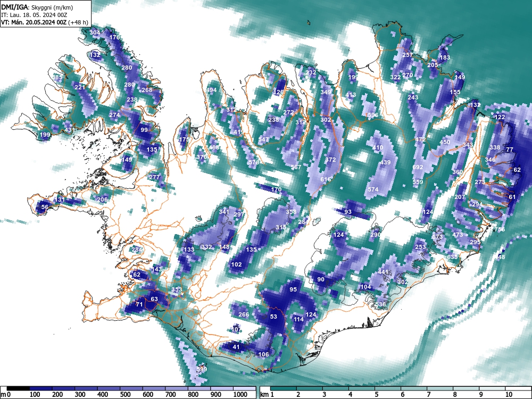
Task: Click the visibility value 413 on the map
Action: (x=351, y=95)
